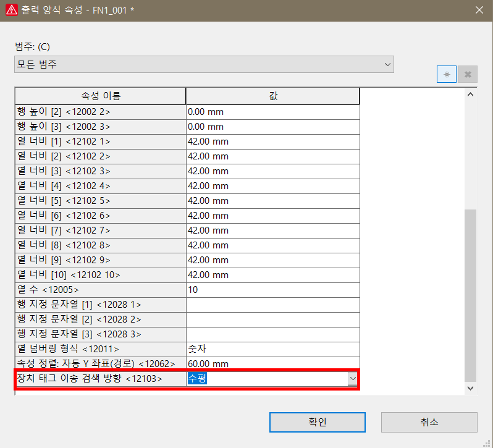This screenshot has height=448, width=493.
Task: Click empty value of 행 지정 문자열 [2]
Action: [272, 319]
